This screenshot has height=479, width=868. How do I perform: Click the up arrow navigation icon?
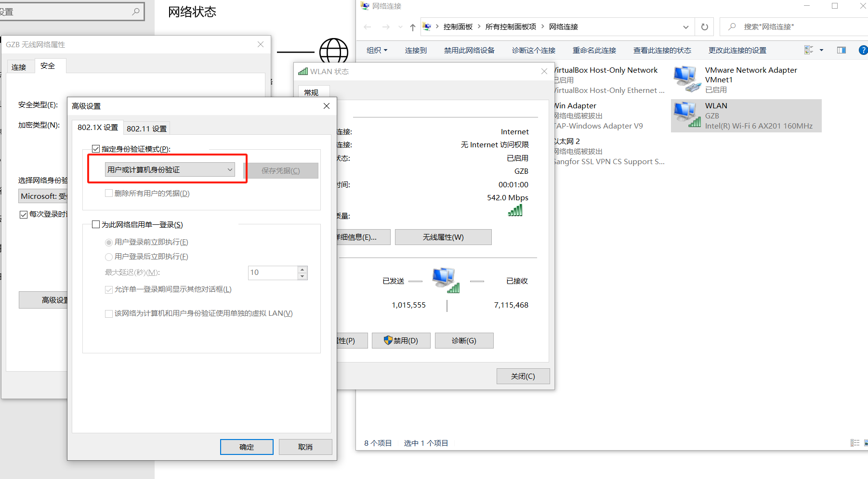pyautogui.click(x=412, y=27)
